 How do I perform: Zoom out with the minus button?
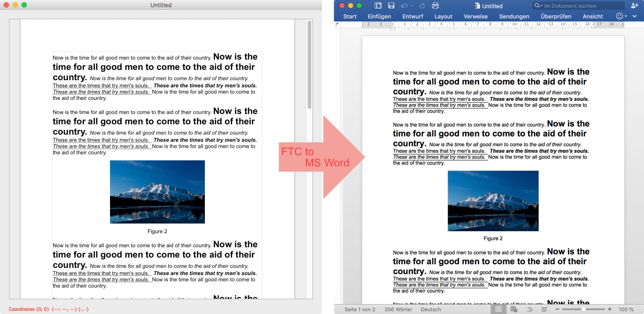[557, 309]
